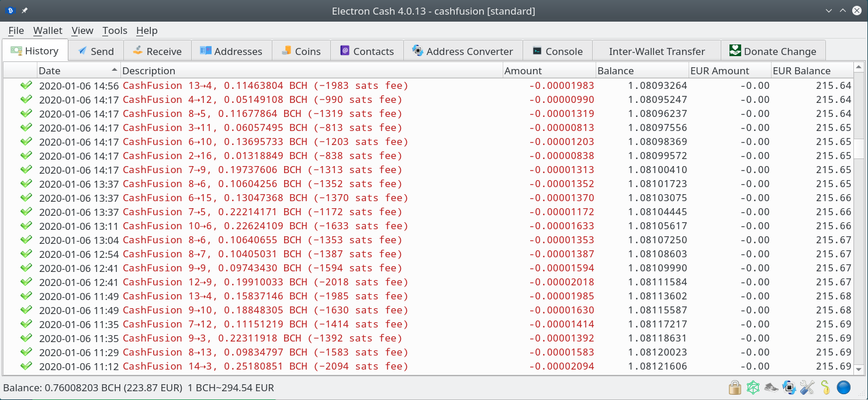Click the scroll down arrow of history list

859,370
